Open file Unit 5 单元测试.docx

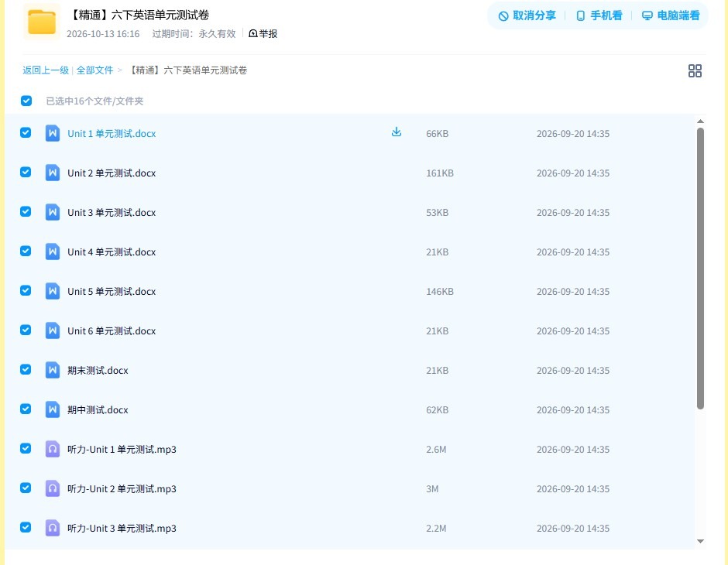pos(112,291)
